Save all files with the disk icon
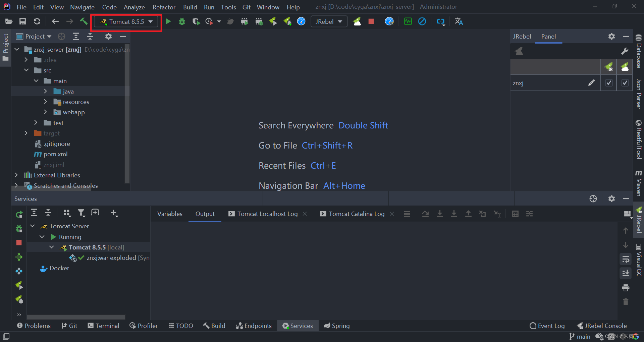 click(22, 21)
